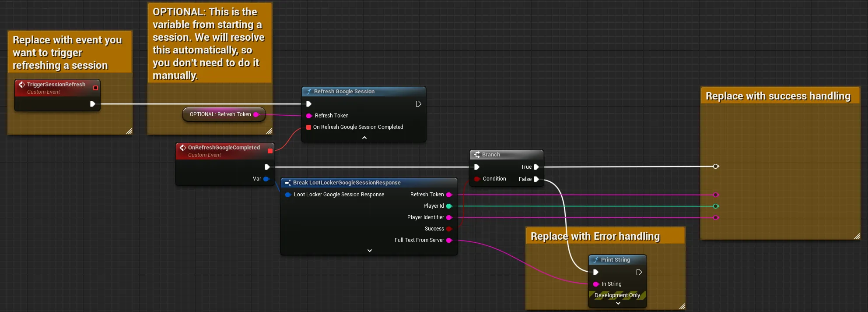
Task: Click the Branch node icon
Action: (x=477, y=155)
